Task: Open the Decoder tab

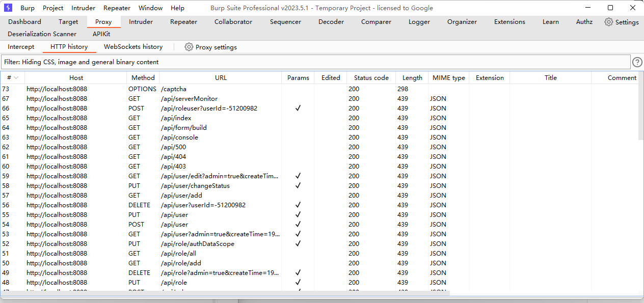Action: [331, 22]
